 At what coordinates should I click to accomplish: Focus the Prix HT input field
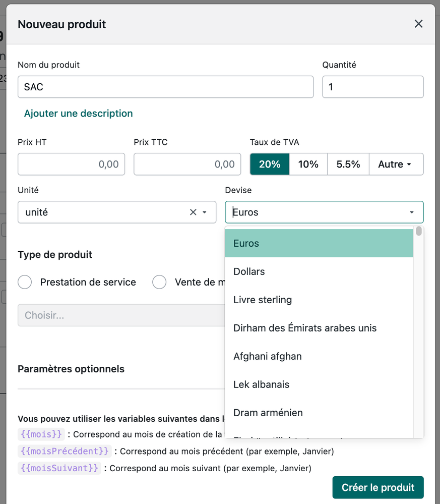tap(71, 164)
